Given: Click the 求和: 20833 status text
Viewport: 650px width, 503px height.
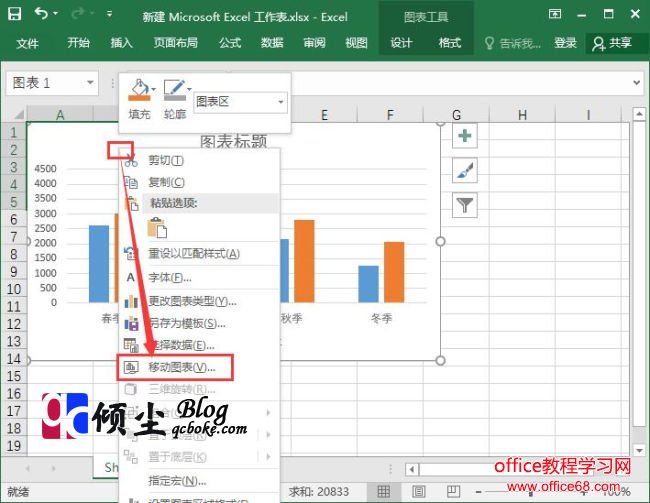Looking at the screenshot, I should click(319, 492).
